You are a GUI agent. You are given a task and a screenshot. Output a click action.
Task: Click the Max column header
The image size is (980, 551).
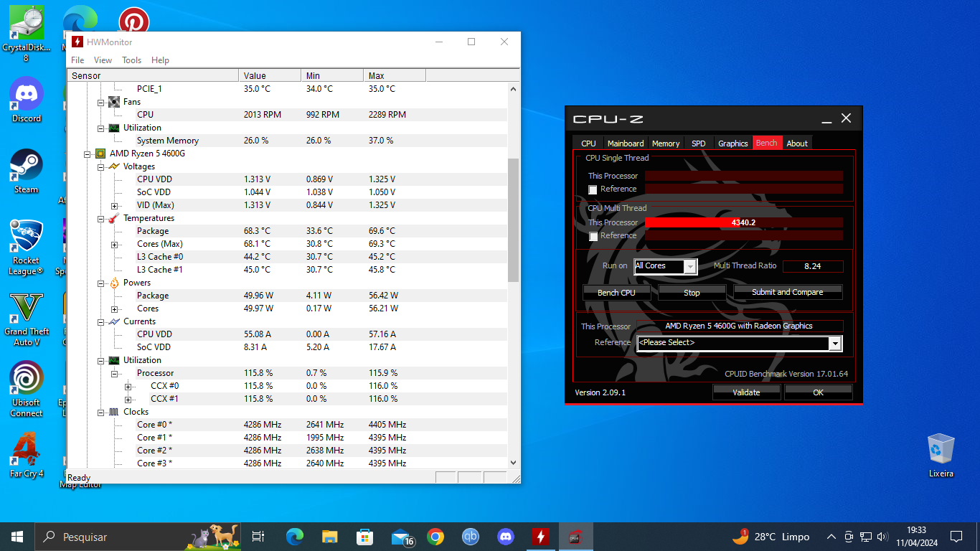[395, 75]
